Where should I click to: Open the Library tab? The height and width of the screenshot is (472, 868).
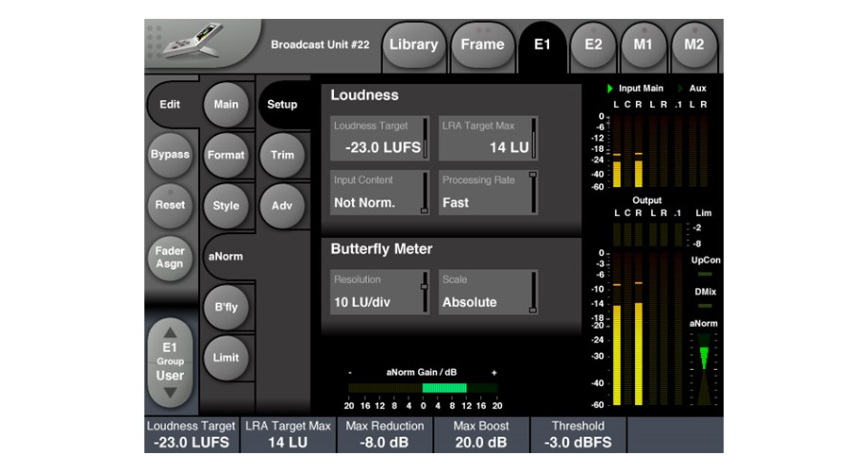413,45
